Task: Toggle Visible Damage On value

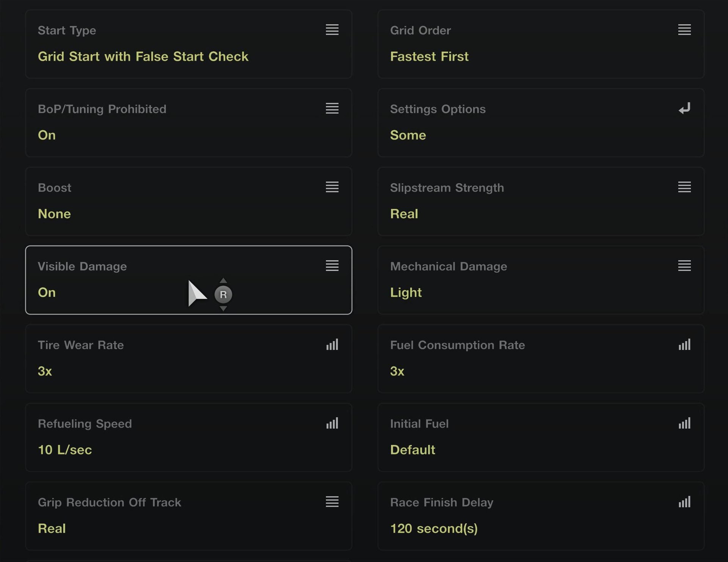Action: [47, 293]
